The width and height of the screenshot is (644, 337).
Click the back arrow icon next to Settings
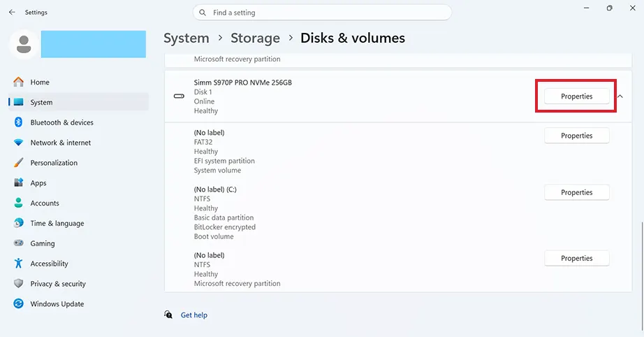pos(12,13)
